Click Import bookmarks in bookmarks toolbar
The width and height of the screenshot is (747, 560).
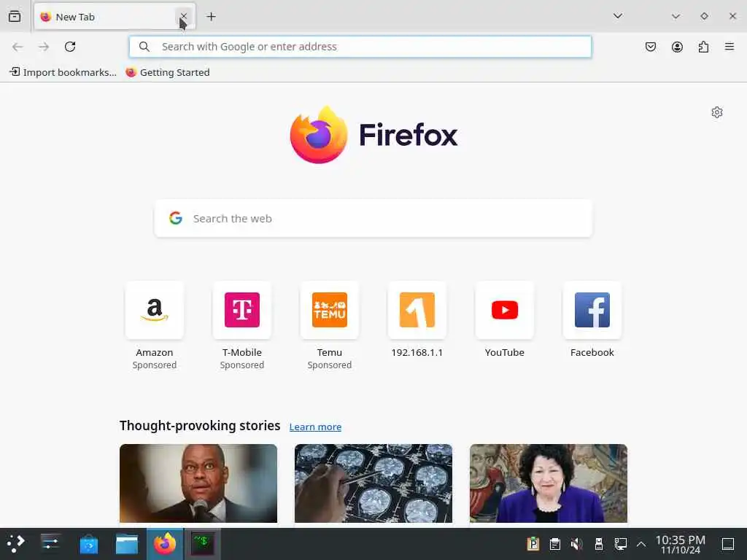coord(63,72)
